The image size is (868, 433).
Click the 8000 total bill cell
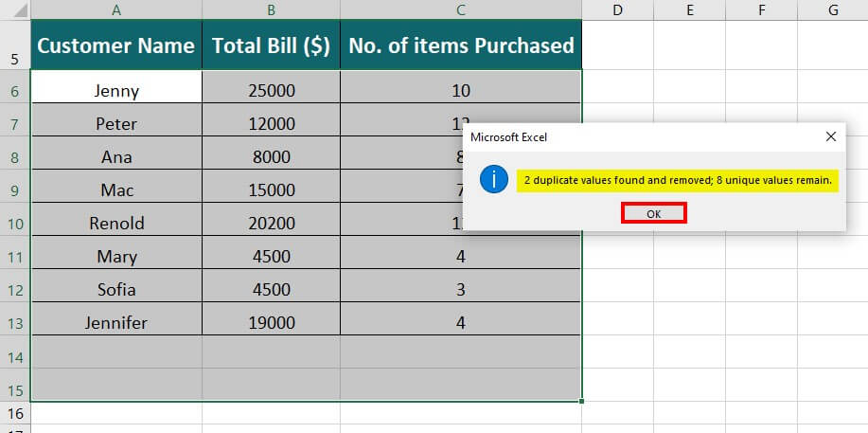tap(272, 153)
